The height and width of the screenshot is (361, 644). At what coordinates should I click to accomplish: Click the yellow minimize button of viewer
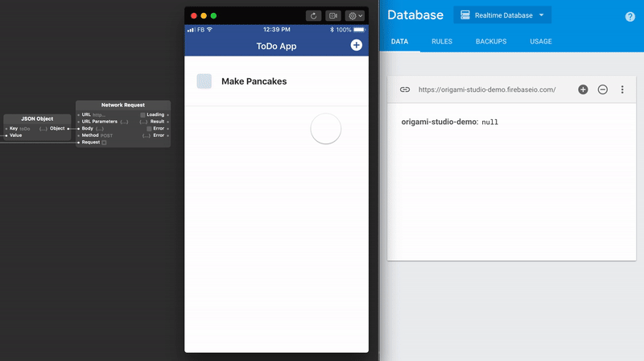click(x=204, y=15)
